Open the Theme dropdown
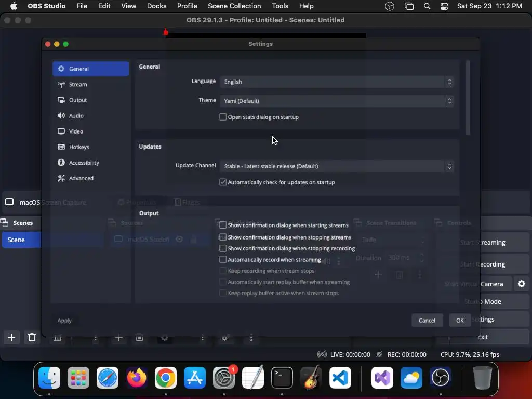The height and width of the screenshot is (399, 532). pos(337,101)
